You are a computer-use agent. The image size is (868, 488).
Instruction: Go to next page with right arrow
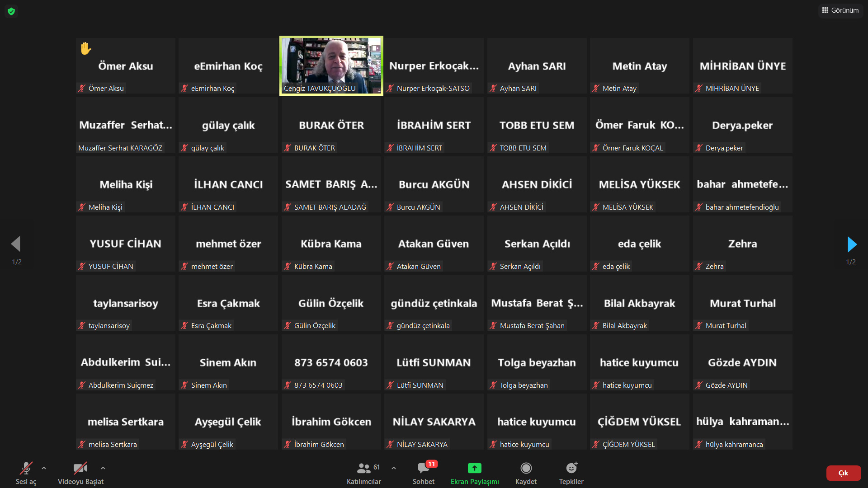[x=852, y=244]
